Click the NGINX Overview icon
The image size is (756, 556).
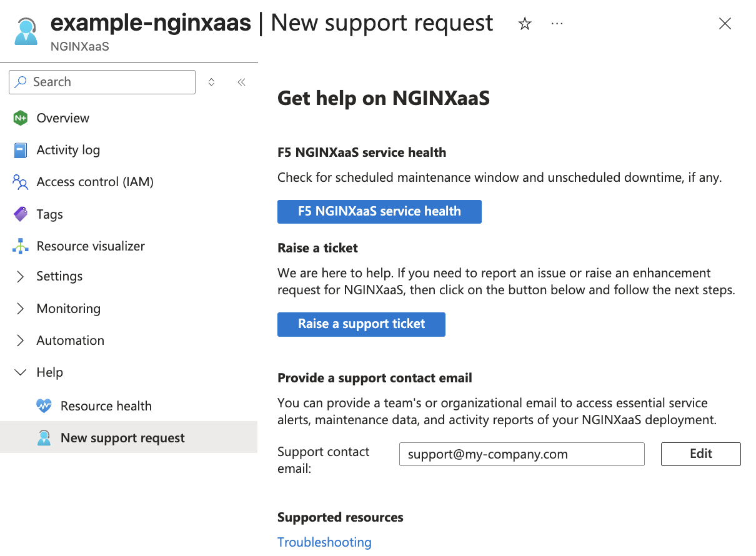click(21, 118)
